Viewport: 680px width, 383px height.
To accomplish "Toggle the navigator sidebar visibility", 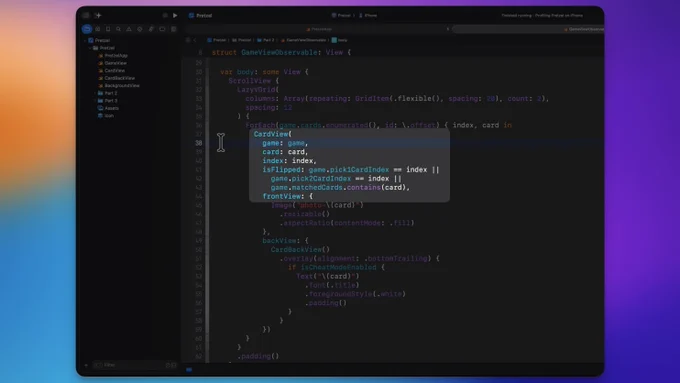I will tap(86, 15).
